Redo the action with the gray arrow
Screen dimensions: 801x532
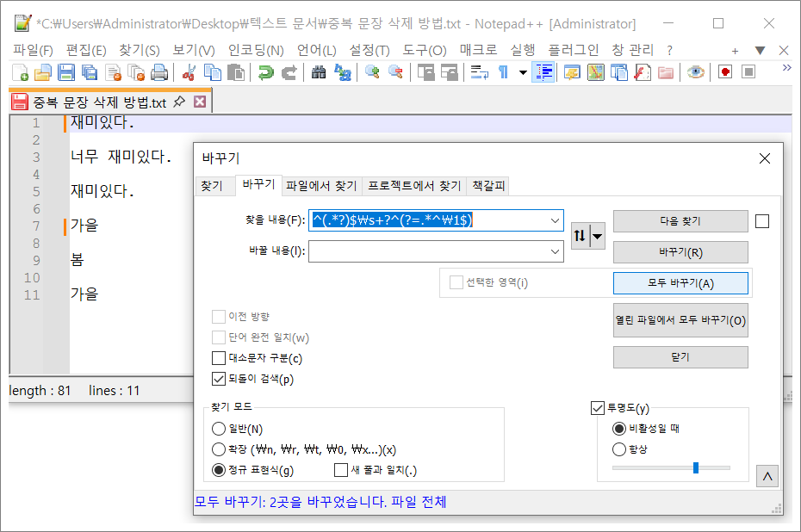point(289,72)
